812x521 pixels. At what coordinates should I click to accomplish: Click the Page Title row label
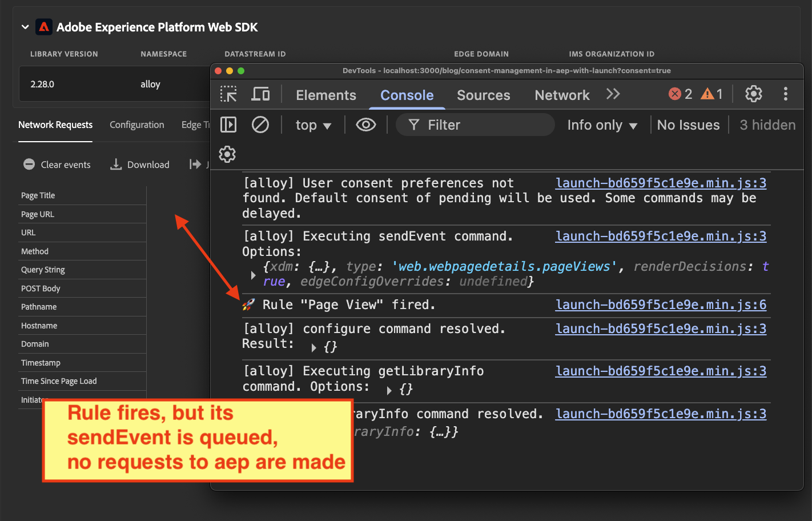click(x=38, y=195)
